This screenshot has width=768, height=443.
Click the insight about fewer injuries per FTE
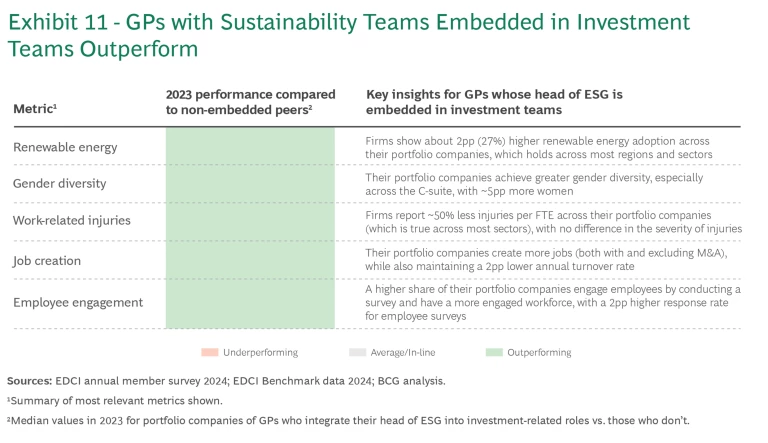[554, 221]
